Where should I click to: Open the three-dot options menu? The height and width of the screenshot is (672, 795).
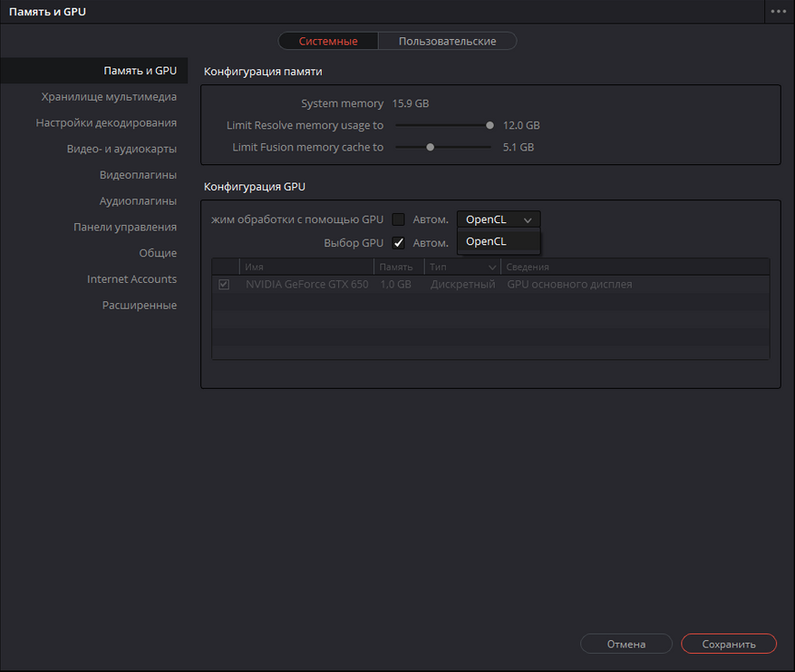[779, 11]
